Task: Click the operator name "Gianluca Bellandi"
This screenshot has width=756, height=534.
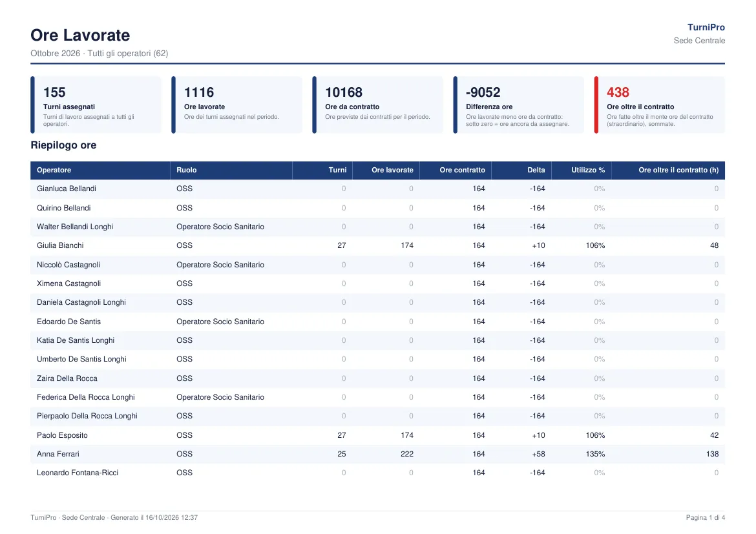Action: coord(67,189)
